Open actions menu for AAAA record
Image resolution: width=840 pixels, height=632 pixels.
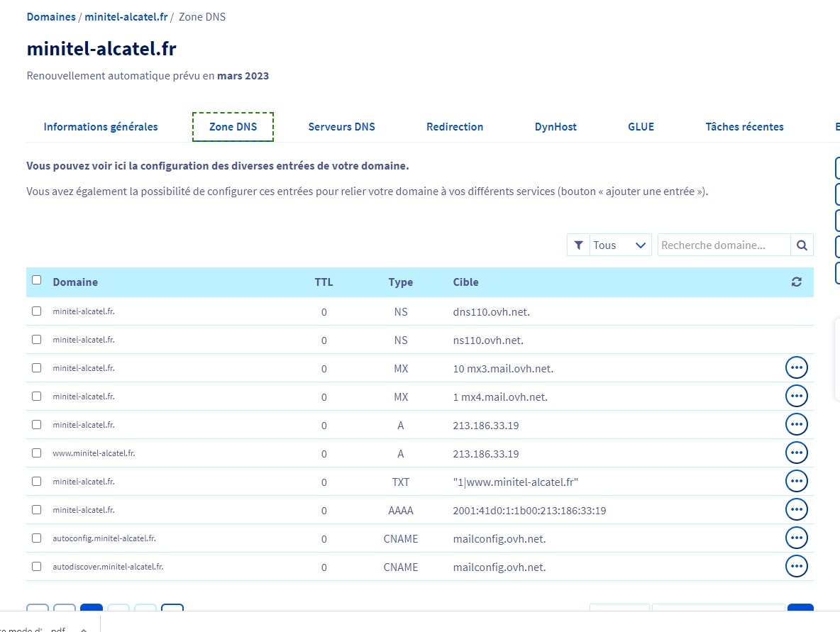(x=796, y=510)
